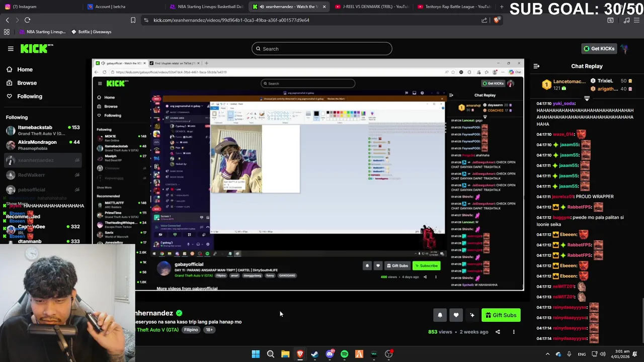Bookmark this page with bookmark icon

133,20
